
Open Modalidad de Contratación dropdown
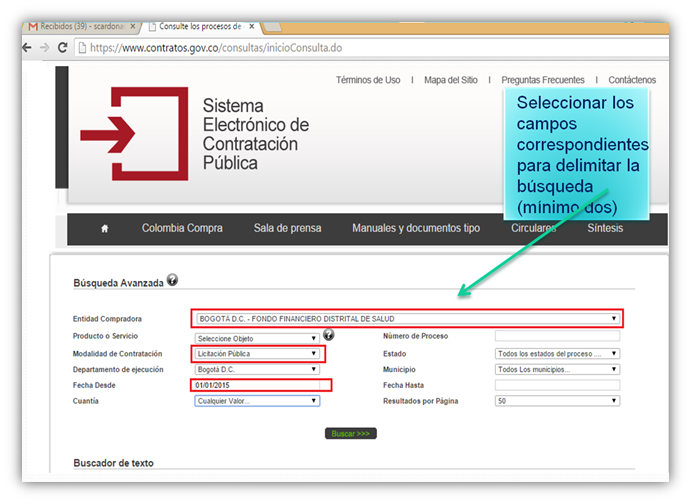[x=257, y=354]
